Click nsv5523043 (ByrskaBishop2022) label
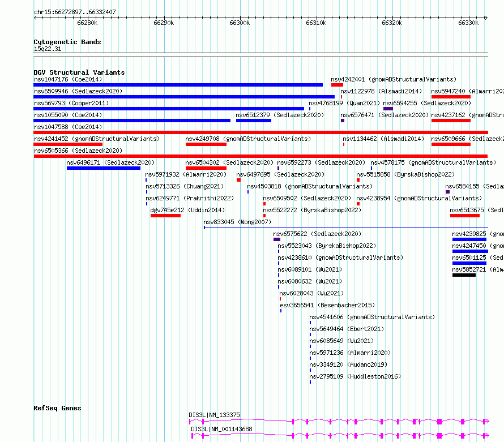This screenshot has width=504, height=442. [x=327, y=246]
